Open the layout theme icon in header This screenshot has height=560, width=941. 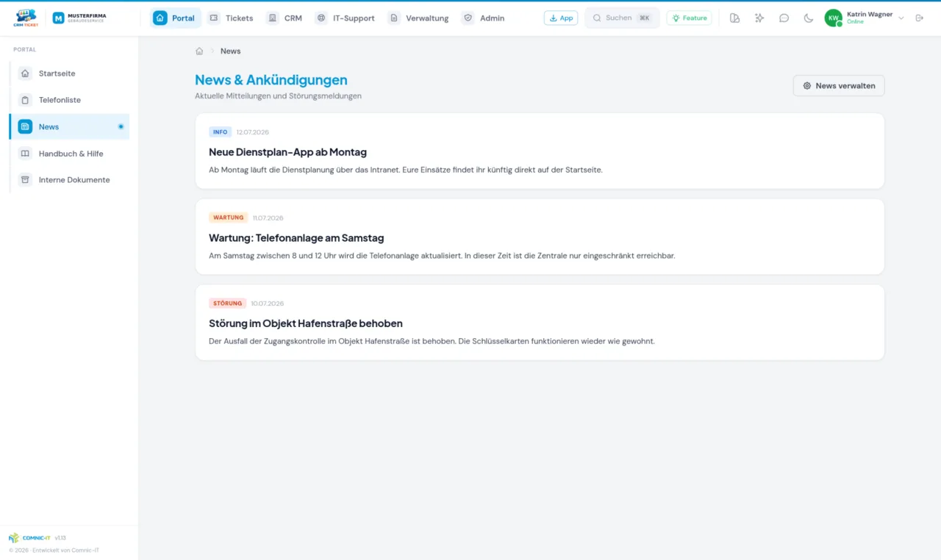[734, 18]
